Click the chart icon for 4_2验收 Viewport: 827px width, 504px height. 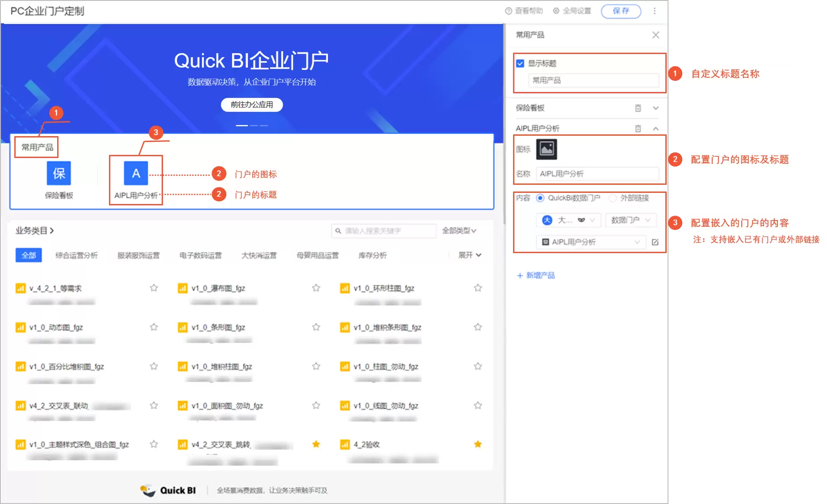coord(345,444)
